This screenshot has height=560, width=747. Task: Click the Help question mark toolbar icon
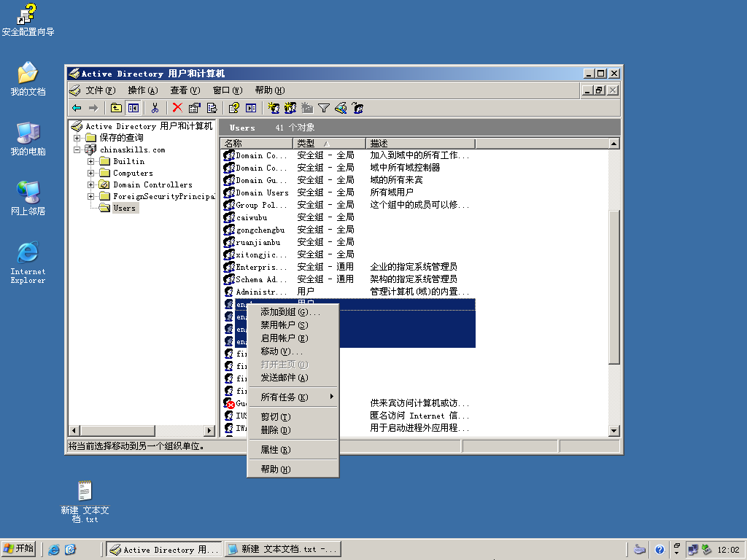coord(234,108)
